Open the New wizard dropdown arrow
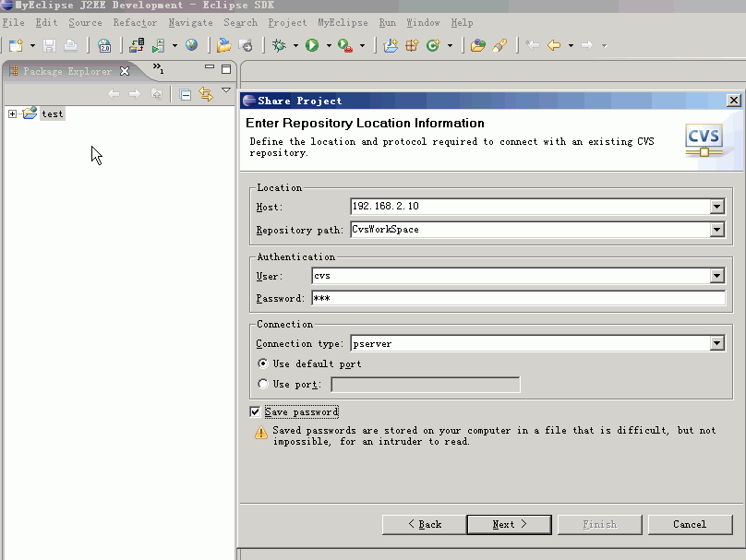746x560 pixels. [32, 45]
